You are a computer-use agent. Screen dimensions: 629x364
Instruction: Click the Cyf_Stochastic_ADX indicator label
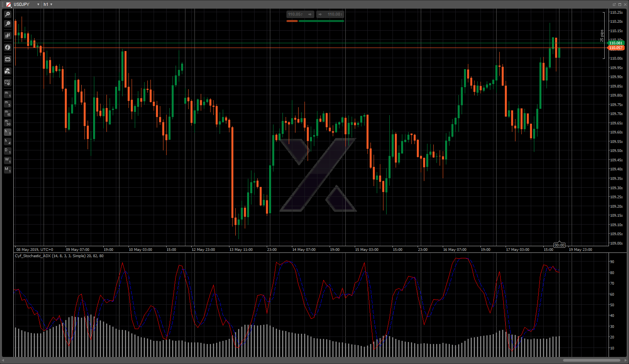59,256
